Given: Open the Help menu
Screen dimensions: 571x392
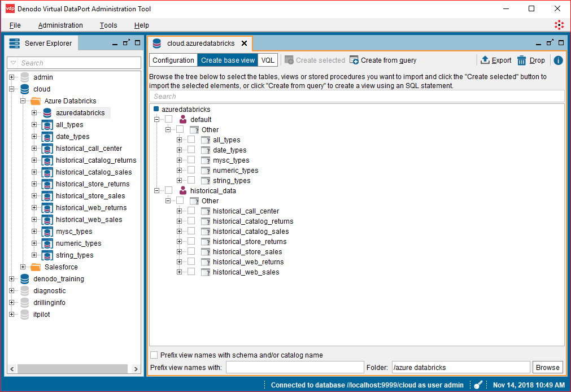Looking at the screenshot, I should click(142, 25).
